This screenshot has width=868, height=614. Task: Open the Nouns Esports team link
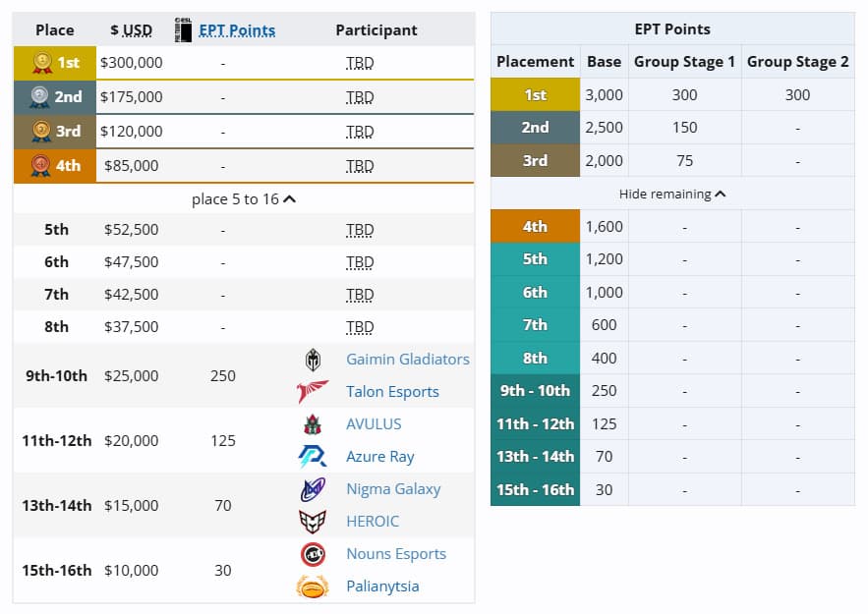point(396,554)
